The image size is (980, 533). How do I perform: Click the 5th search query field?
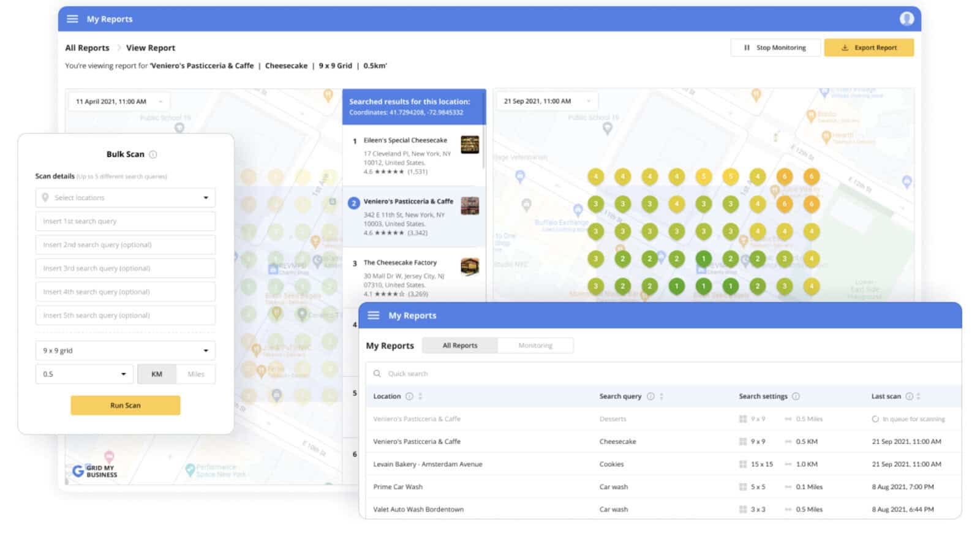(x=126, y=316)
